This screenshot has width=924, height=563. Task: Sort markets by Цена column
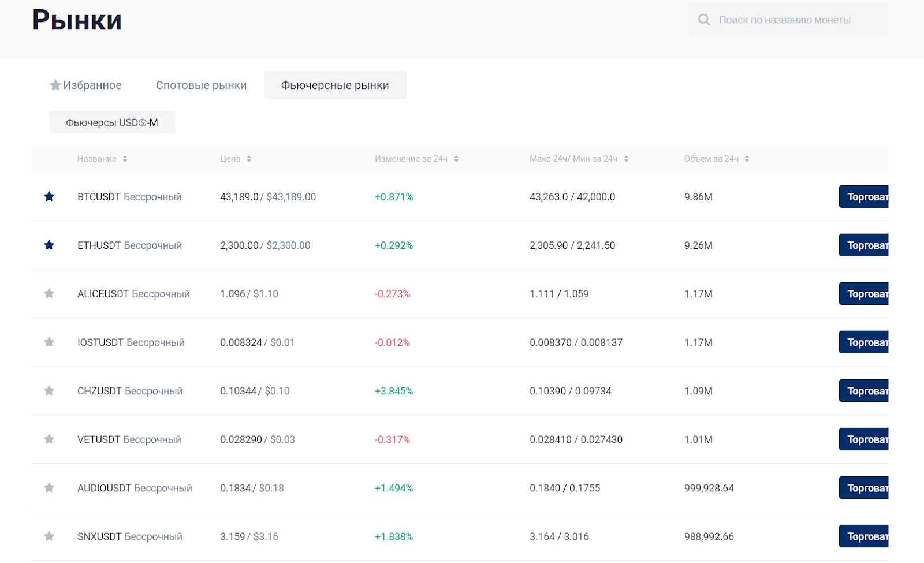[x=249, y=159]
